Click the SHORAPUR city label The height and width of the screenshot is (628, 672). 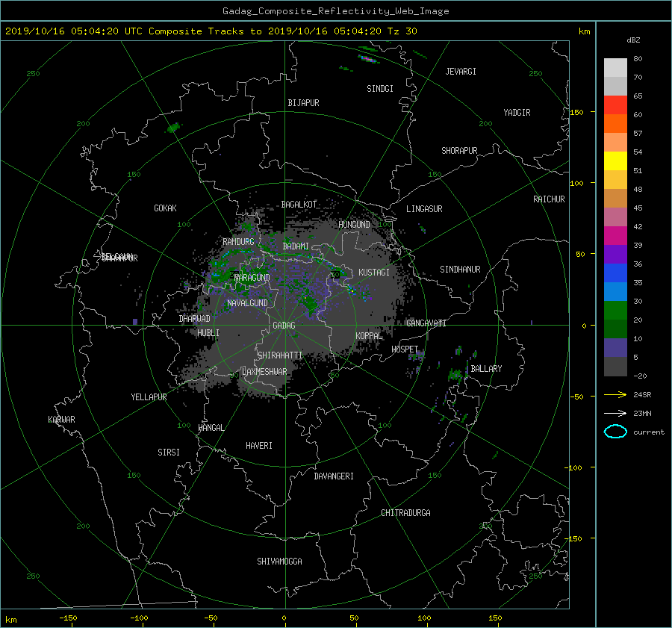459,151
